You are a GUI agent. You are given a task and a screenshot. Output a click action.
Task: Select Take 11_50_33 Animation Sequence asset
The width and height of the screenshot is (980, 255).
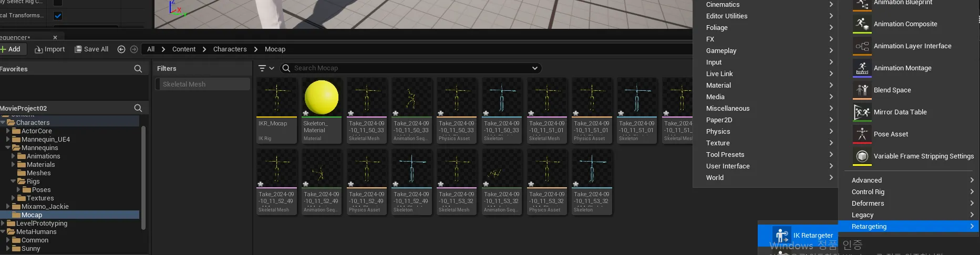411,111
